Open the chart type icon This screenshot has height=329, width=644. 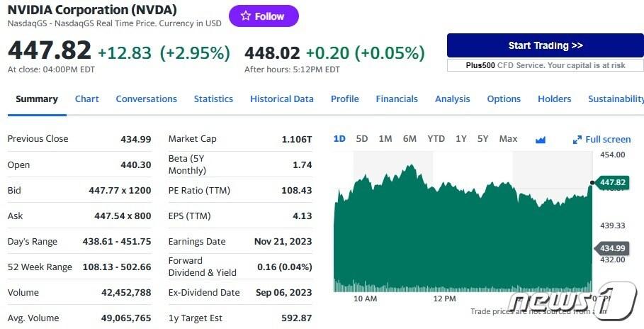tap(541, 140)
